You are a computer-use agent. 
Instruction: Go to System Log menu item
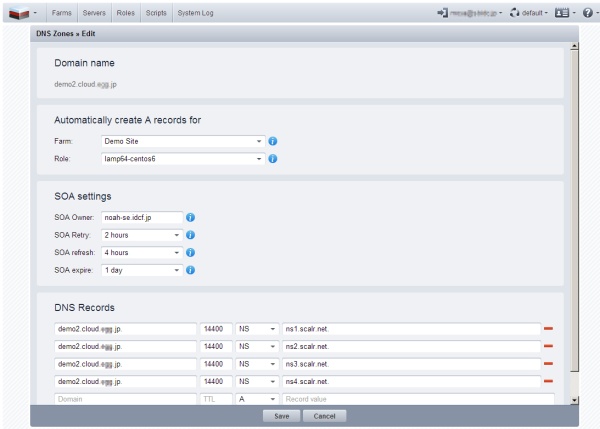194,12
